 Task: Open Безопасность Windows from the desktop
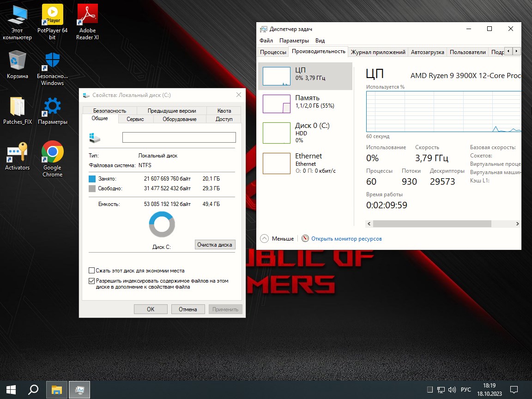tap(52, 62)
